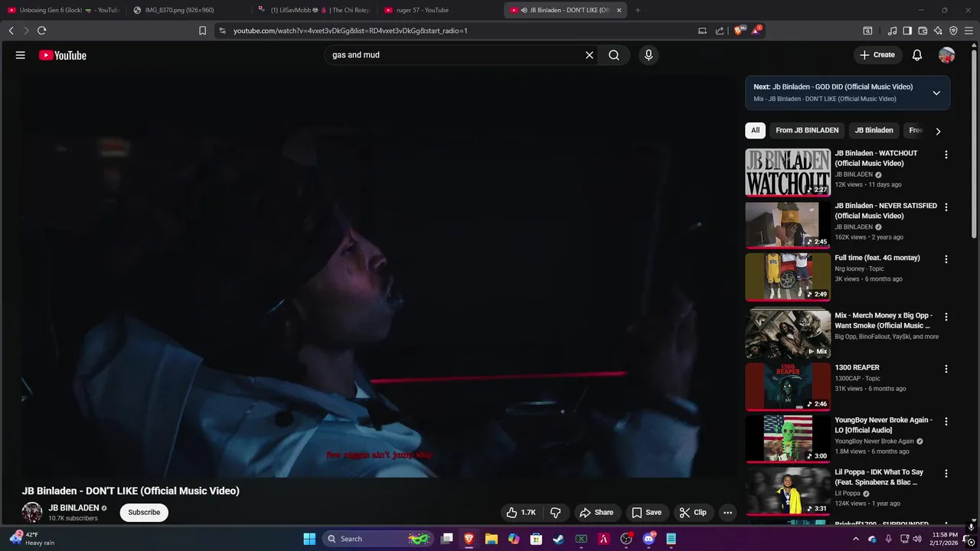Click the taskbar Search box
The width and height of the screenshot is (980, 551).
pyautogui.click(x=377, y=539)
